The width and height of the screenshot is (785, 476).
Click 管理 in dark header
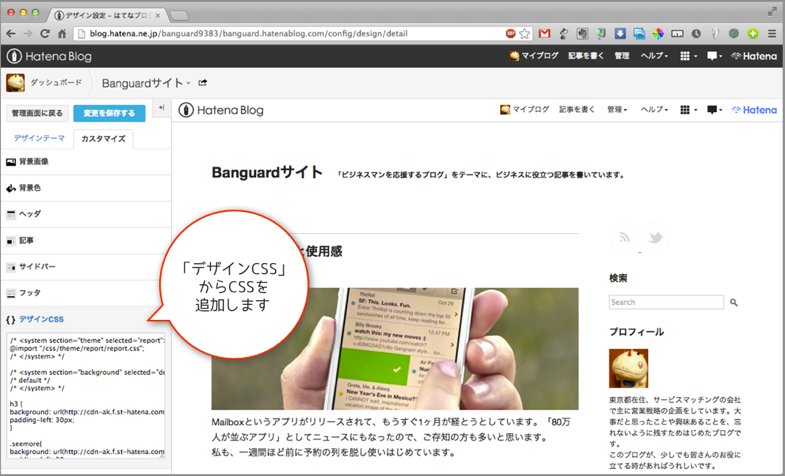coord(622,56)
